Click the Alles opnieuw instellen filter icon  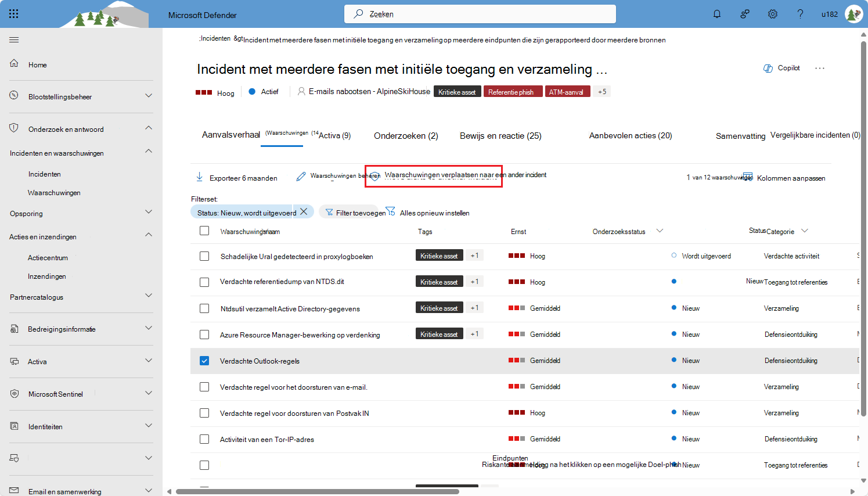click(x=390, y=211)
